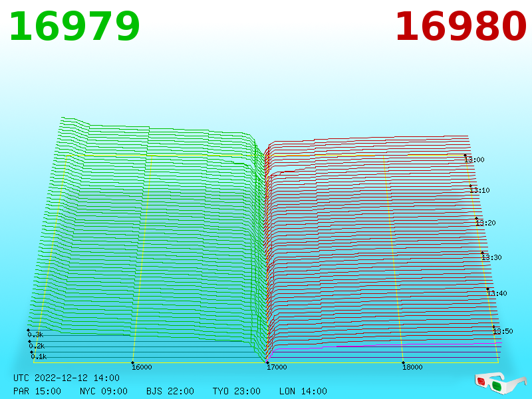This screenshot has height=399, width=532.
Task: Click the 16000 price axis label
Action: pos(142,367)
